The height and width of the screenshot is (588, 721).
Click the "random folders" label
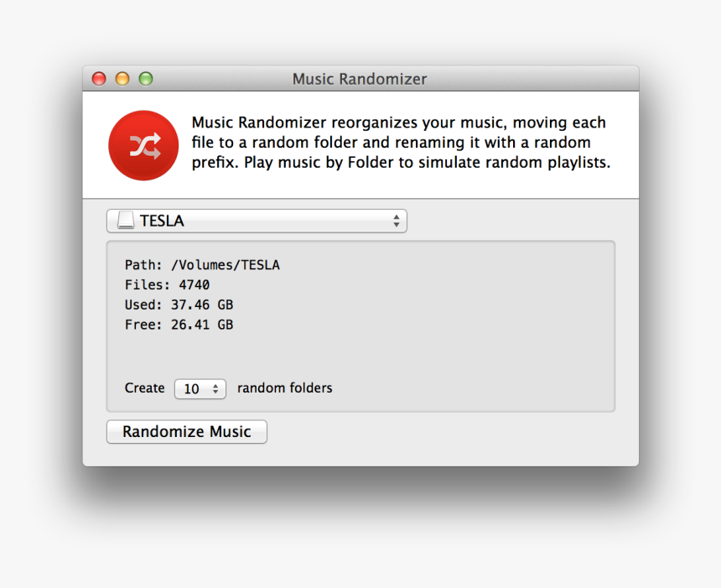click(x=285, y=388)
